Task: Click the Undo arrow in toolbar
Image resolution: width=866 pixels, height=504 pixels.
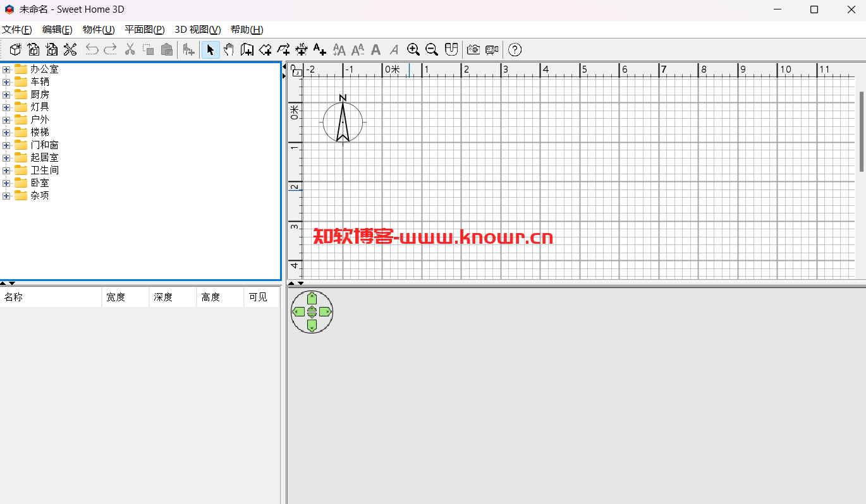Action: click(92, 49)
